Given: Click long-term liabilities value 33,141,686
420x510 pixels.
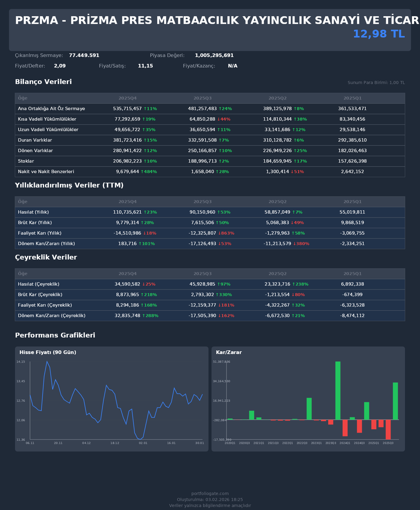Looking at the screenshot, I should pyautogui.click(x=278, y=130).
